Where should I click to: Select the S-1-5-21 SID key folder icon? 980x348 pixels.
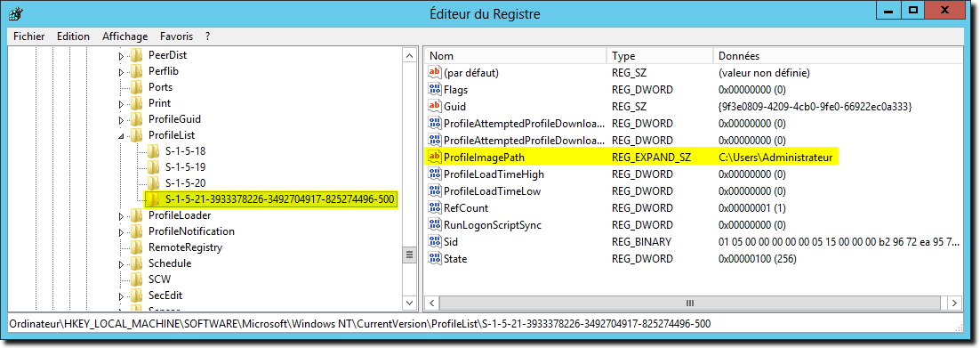(153, 199)
